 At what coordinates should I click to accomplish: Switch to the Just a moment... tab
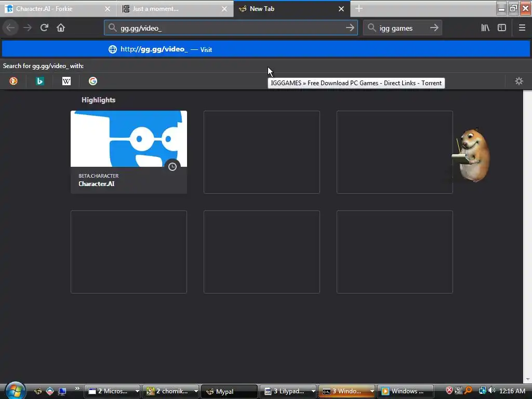[x=175, y=9]
